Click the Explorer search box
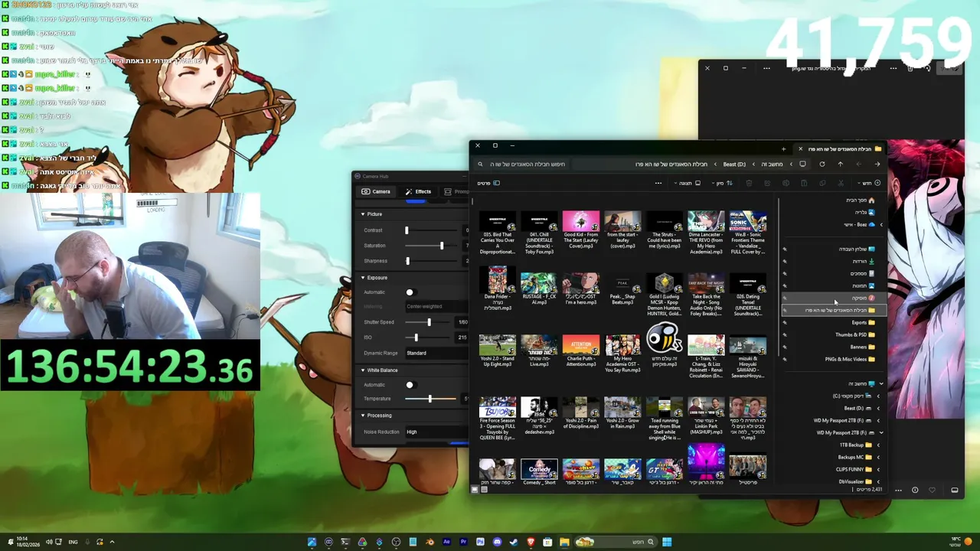 [523, 164]
